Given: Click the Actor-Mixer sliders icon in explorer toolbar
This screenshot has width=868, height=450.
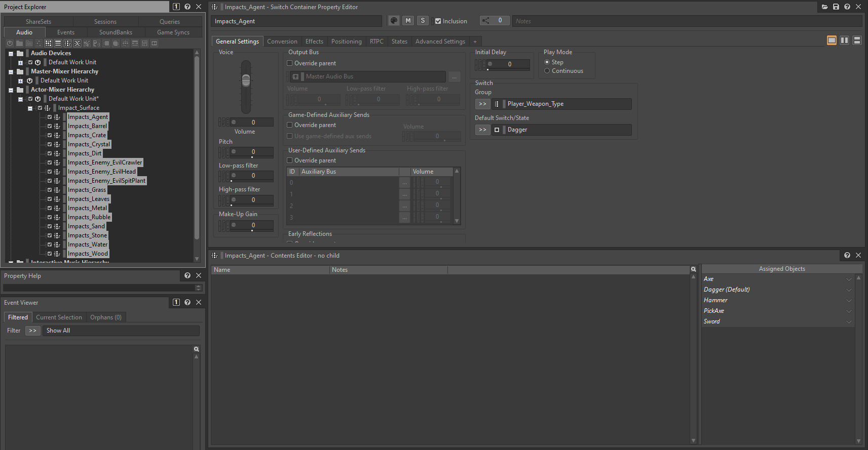Looking at the screenshot, I should 39,43.
